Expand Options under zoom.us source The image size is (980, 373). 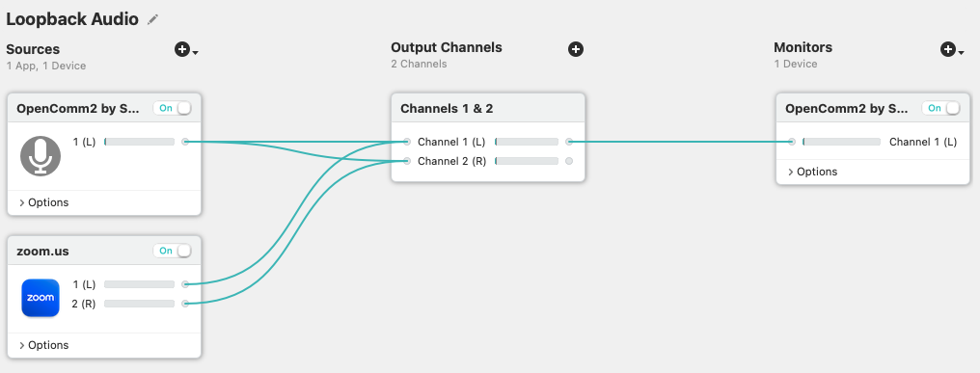pos(43,345)
